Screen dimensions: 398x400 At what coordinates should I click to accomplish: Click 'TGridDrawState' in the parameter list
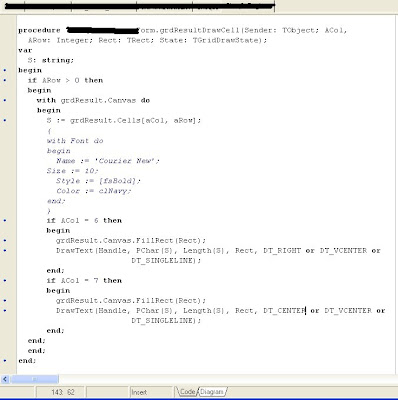tap(225, 40)
